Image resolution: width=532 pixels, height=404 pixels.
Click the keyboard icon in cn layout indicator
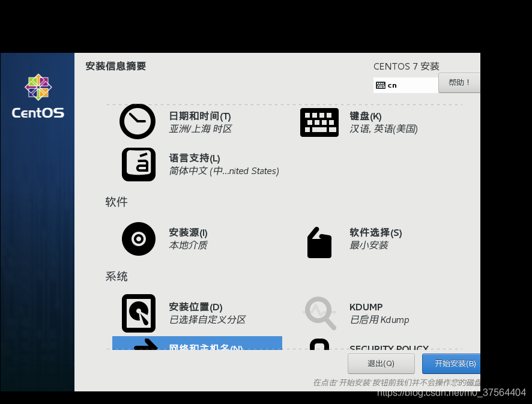pos(381,85)
